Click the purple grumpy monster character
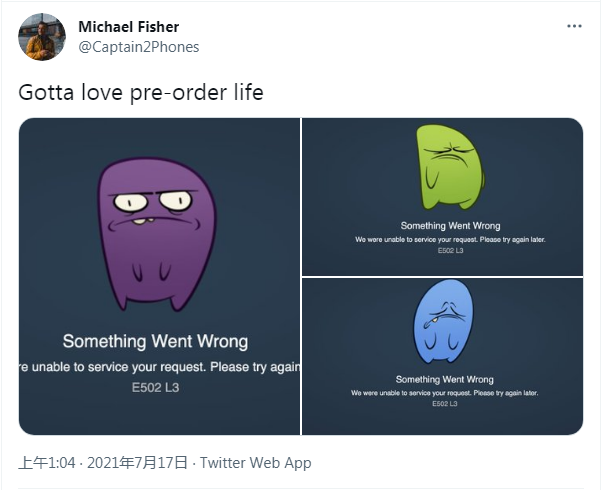The width and height of the screenshot is (602, 490). click(159, 233)
